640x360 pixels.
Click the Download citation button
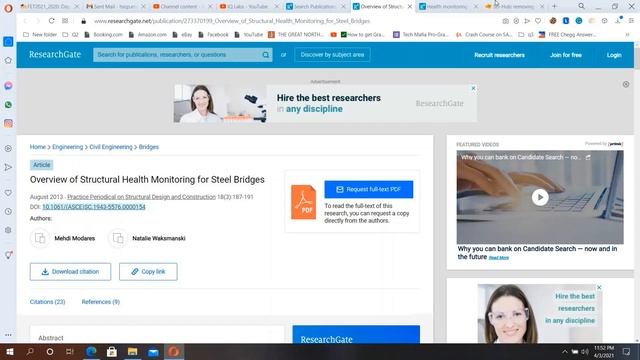coord(70,271)
